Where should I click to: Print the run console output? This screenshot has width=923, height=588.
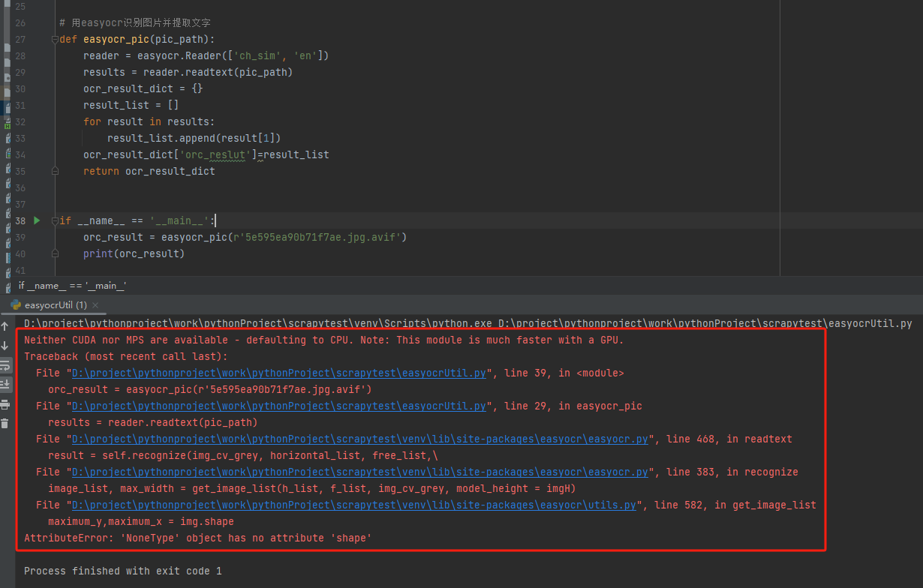pos(5,404)
